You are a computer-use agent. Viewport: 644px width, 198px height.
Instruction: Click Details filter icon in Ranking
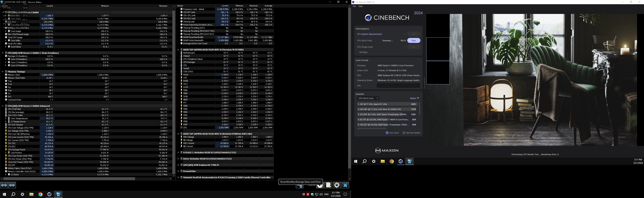(x=418, y=98)
